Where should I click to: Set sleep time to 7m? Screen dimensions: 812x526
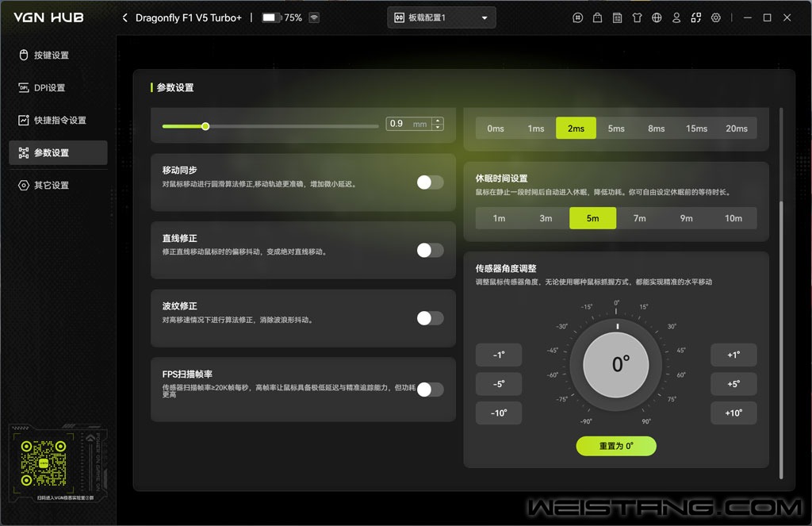tap(640, 218)
